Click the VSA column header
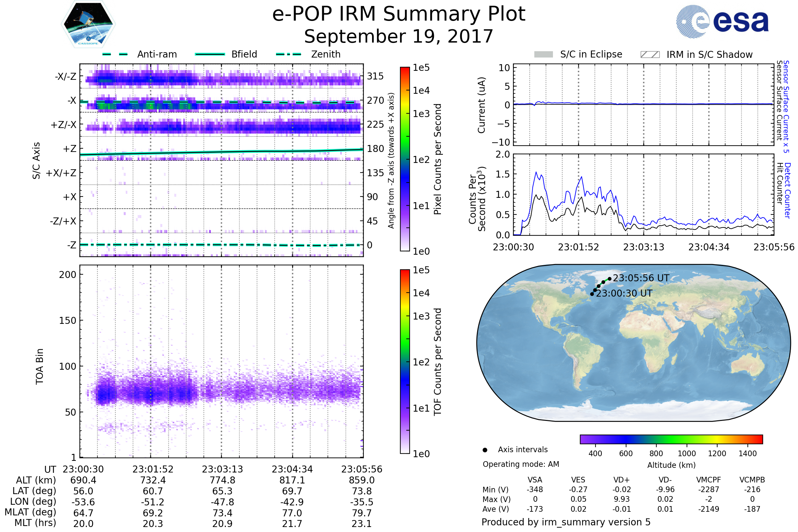The height and width of the screenshot is (532, 798). (535, 480)
